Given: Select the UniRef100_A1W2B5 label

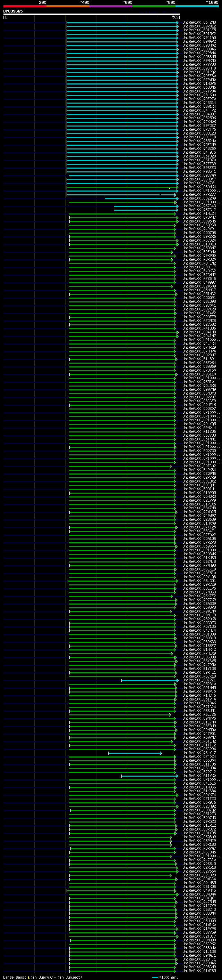Looking at the screenshot, I should coord(199,971).
